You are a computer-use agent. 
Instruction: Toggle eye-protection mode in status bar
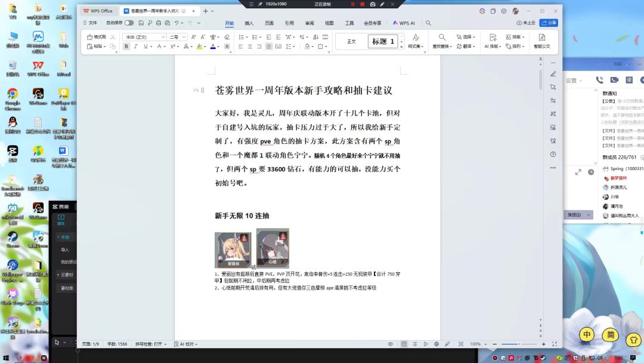pyautogui.click(x=391, y=344)
